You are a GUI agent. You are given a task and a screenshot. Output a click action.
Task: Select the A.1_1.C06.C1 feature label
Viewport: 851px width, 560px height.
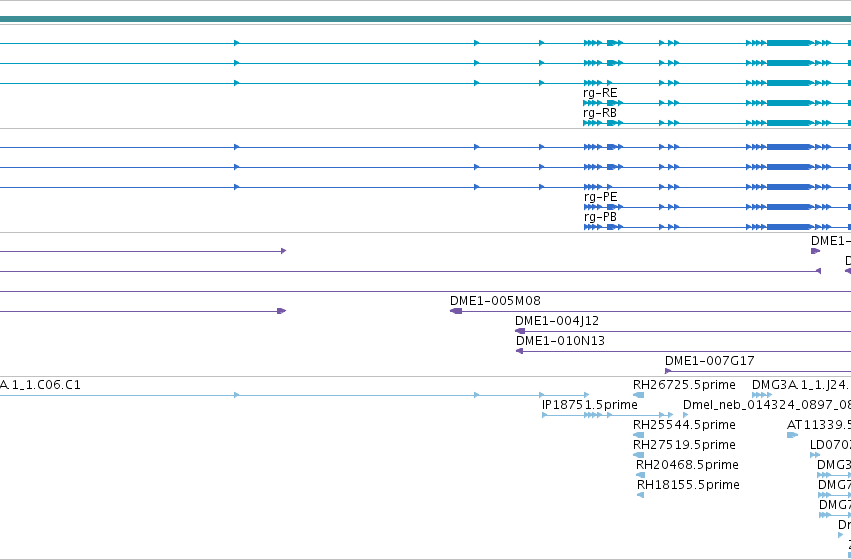pyautogui.click(x=40, y=385)
